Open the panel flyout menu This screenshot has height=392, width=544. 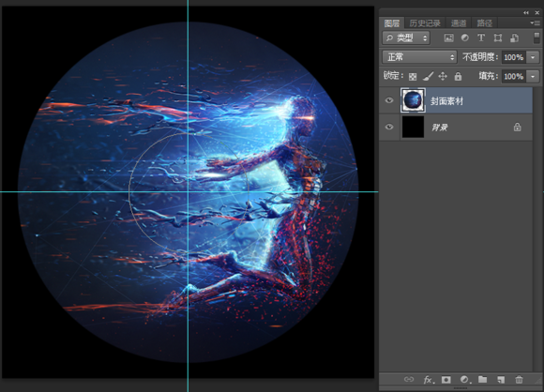click(x=535, y=23)
